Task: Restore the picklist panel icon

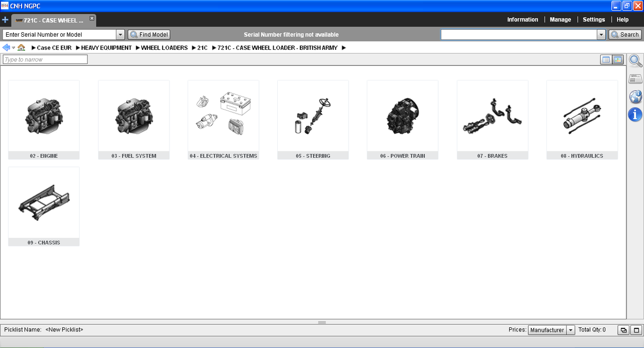Action: pyautogui.click(x=624, y=330)
